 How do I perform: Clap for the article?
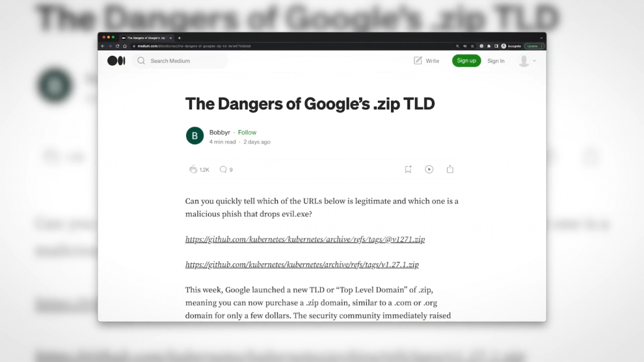click(x=193, y=169)
